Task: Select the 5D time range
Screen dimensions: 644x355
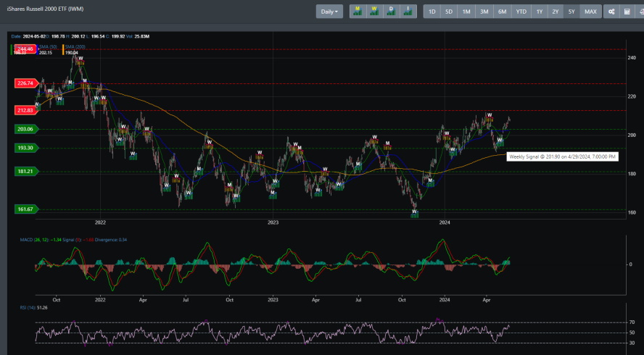Action: [x=449, y=12]
